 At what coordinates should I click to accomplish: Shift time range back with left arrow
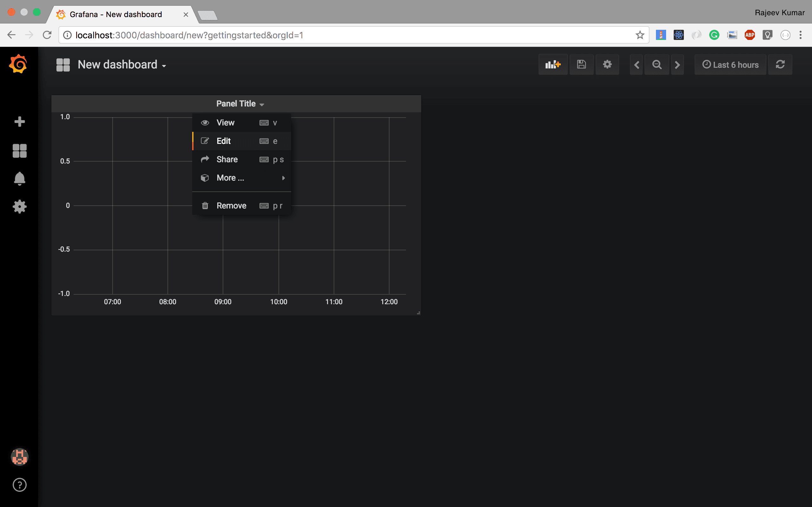[x=637, y=64]
